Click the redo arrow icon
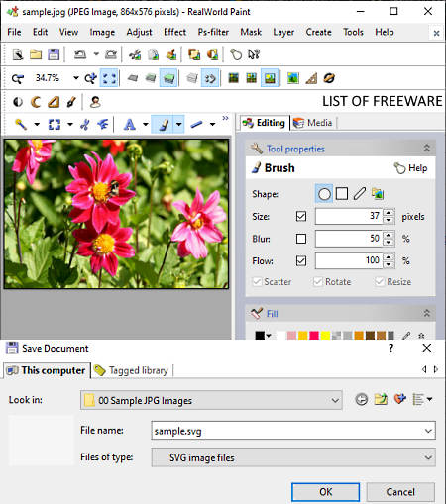This screenshot has height=504, width=446. (x=111, y=54)
